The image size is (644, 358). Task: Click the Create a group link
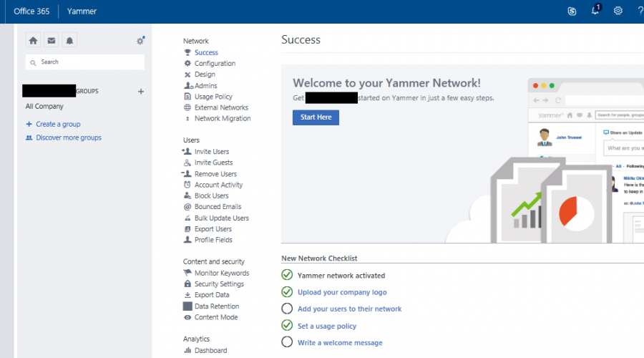(x=58, y=124)
